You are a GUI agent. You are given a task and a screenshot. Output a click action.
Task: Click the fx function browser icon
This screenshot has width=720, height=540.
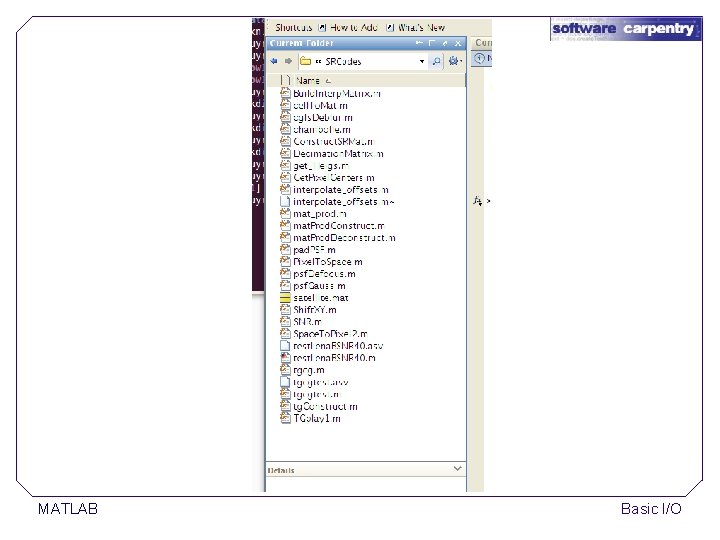478,201
